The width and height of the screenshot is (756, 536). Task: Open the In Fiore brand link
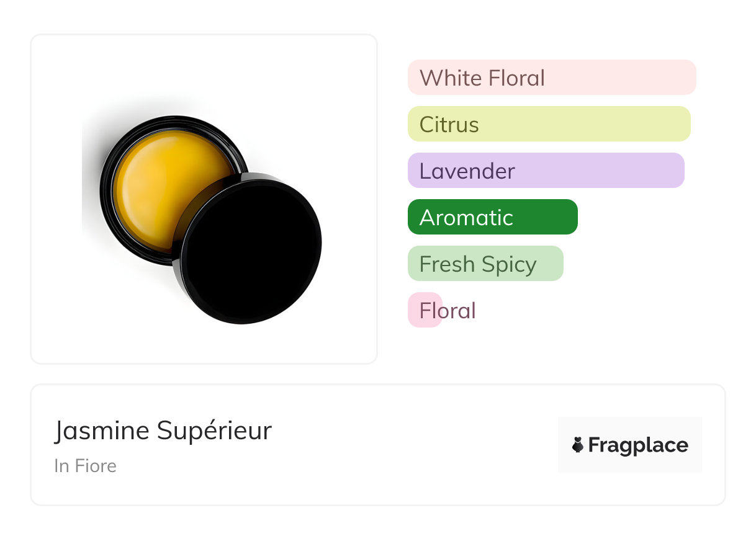pos(85,466)
